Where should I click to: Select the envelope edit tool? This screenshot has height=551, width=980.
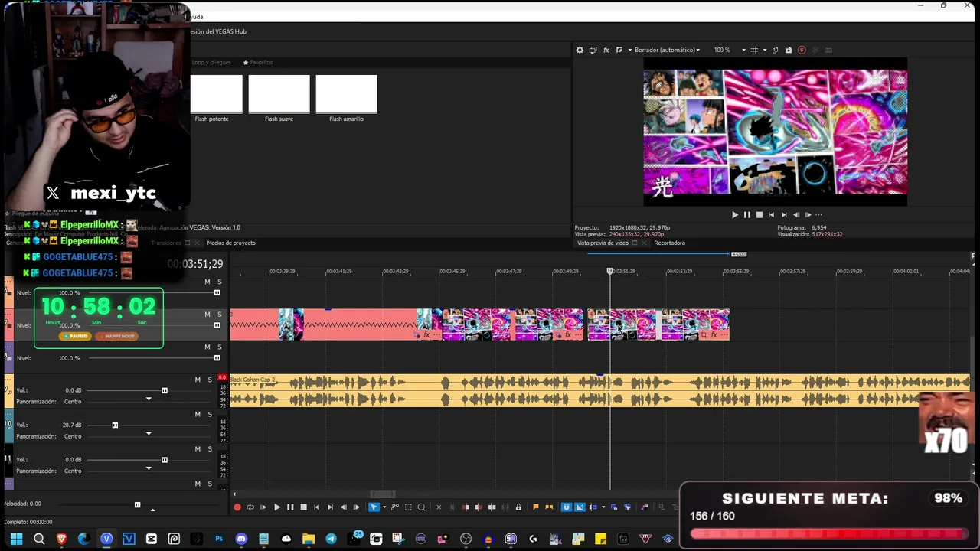[395, 507]
